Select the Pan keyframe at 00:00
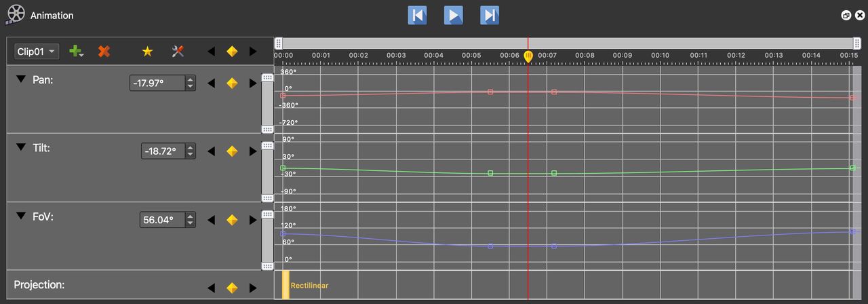 [x=283, y=96]
